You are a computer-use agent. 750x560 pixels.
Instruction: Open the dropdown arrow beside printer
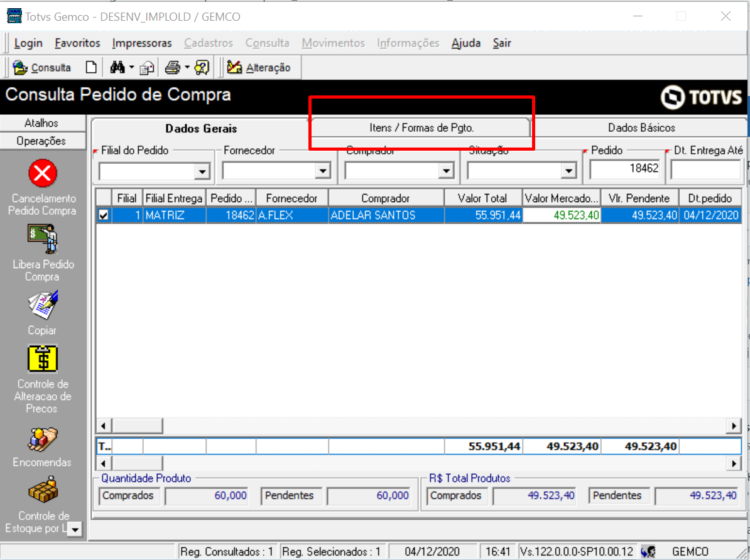[x=187, y=67]
